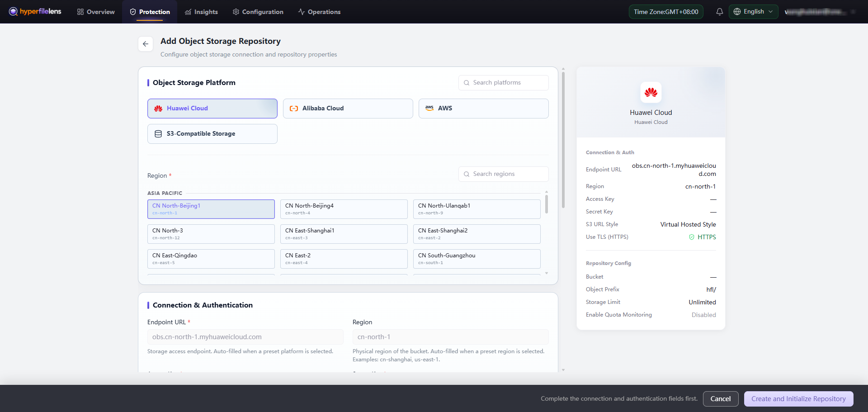Open the Configuration tab

tap(258, 12)
